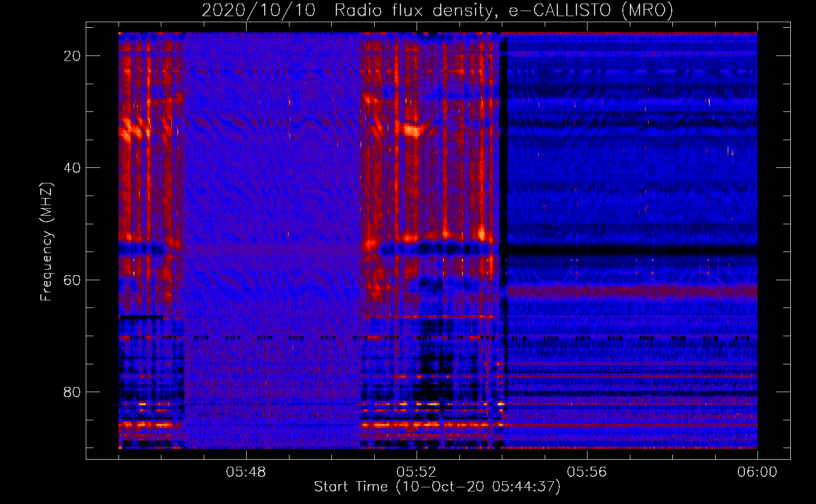Click the "Frequency (MHZ)" axis label

[x=46, y=241]
